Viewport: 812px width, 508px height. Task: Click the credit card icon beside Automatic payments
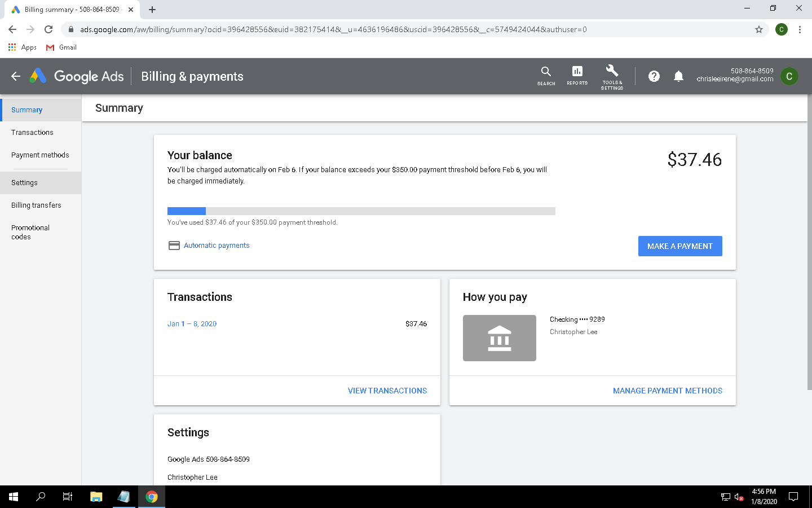[x=174, y=246]
